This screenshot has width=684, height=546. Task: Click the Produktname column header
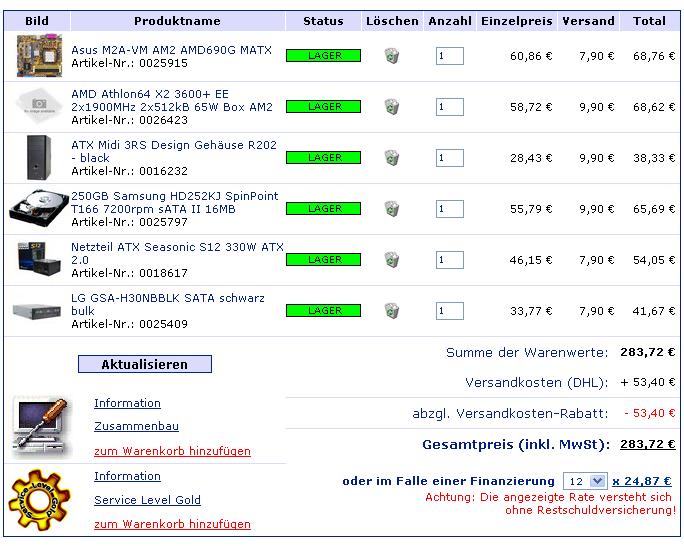click(177, 21)
